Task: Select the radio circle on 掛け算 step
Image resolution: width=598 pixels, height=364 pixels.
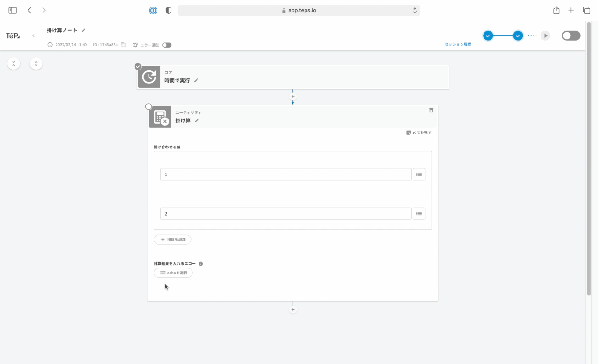Action: click(x=149, y=107)
